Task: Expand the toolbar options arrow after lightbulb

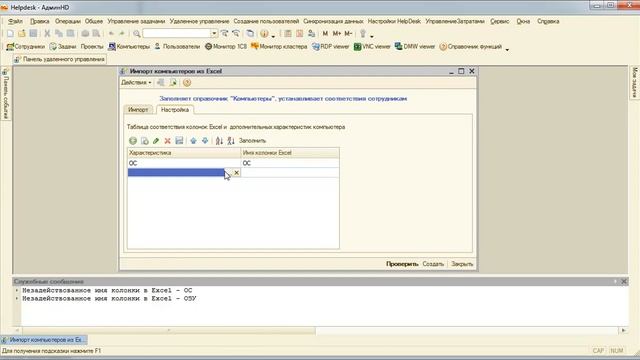Action: pyautogui.click(x=372, y=36)
